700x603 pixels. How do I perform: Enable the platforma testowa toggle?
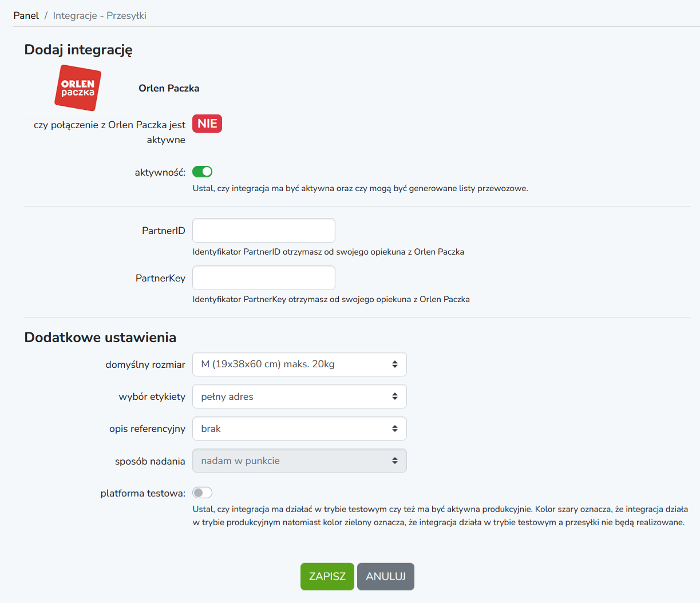(x=202, y=493)
